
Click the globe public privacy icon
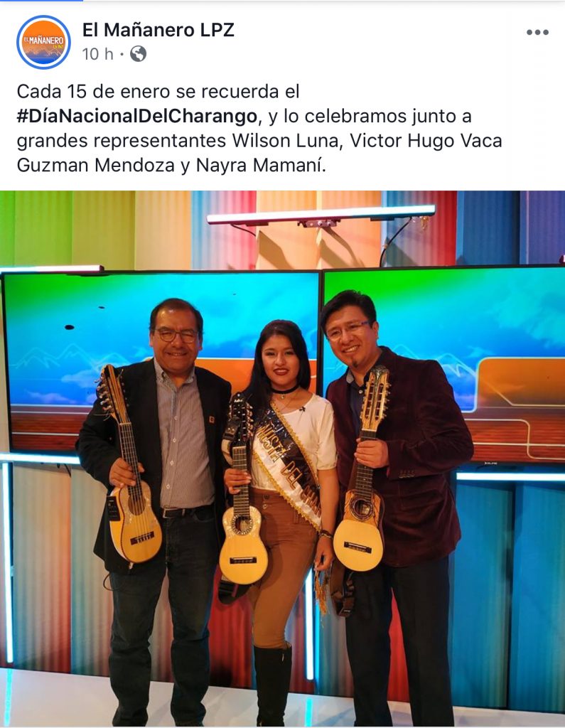pos(138,54)
